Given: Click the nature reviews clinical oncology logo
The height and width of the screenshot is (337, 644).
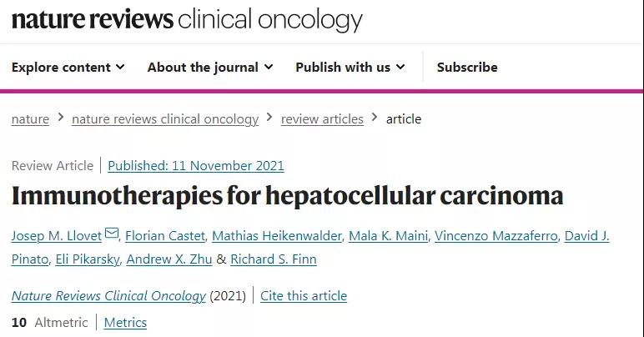Looking at the screenshot, I should [187, 19].
